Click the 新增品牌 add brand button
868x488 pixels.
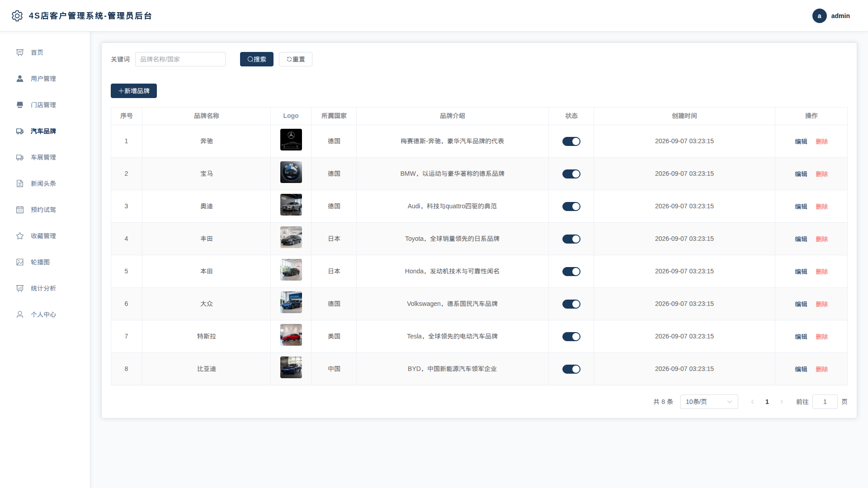[x=134, y=91]
